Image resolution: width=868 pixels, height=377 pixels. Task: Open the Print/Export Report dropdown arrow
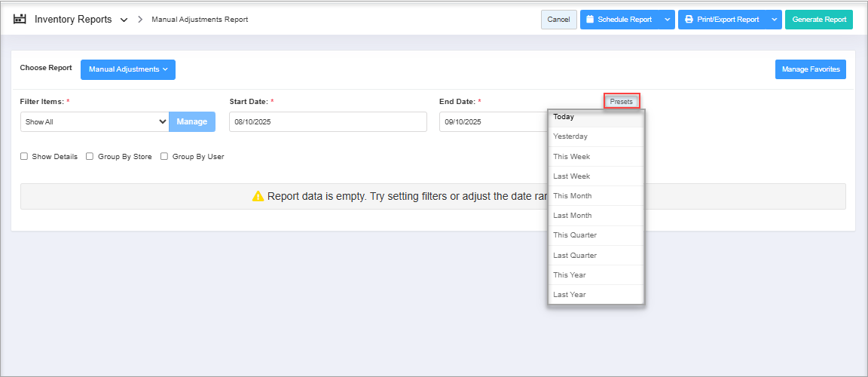(774, 20)
